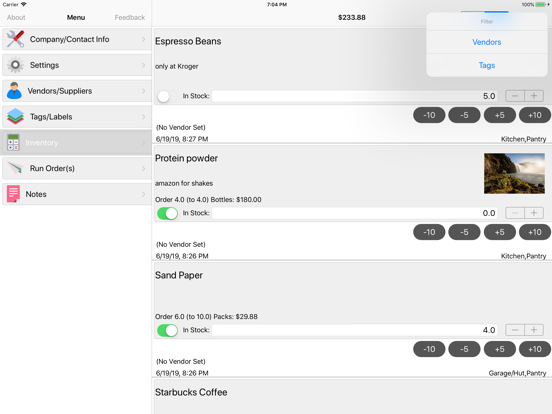
Task: Decrement Protein powder stock with minus stepper
Action: pyautogui.click(x=515, y=213)
